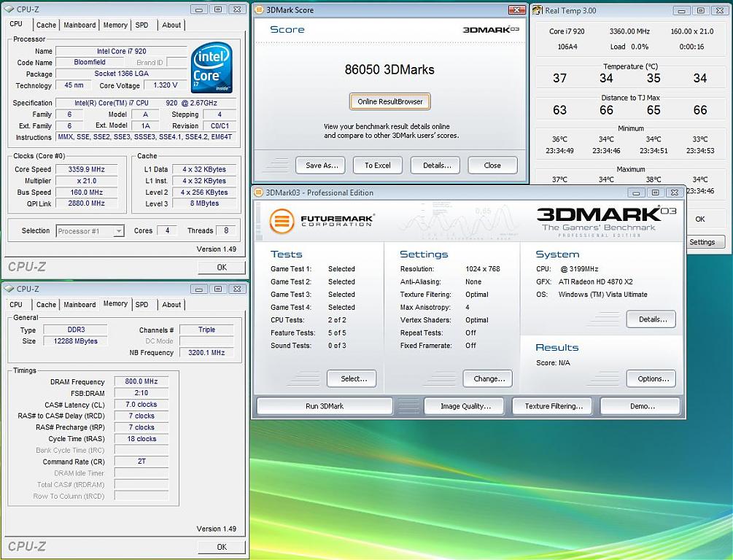The image size is (733, 560).
Task: Click the CPU-Z title bar icon in processor window
Action: point(9,9)
